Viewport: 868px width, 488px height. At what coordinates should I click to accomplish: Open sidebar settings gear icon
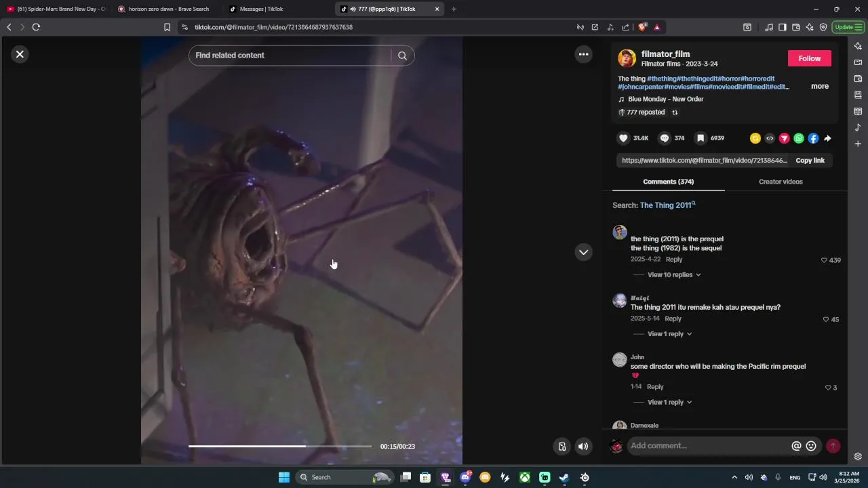coord(858,456)
